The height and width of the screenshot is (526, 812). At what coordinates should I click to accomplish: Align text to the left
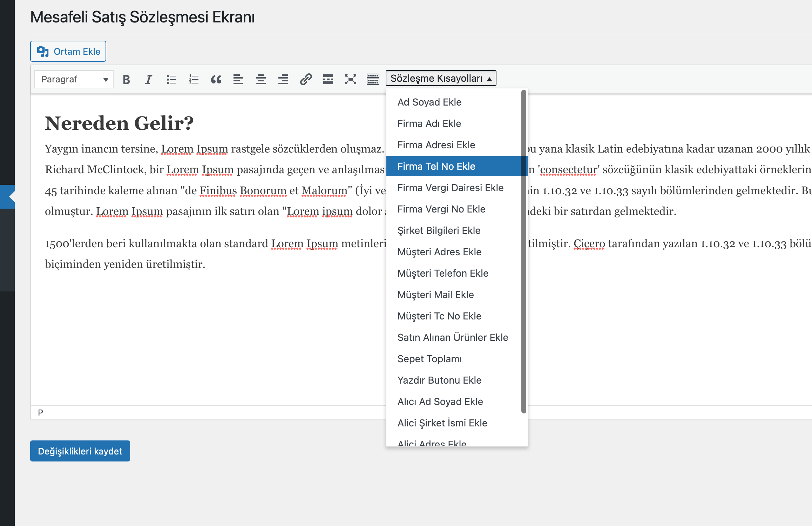point(238,80)
